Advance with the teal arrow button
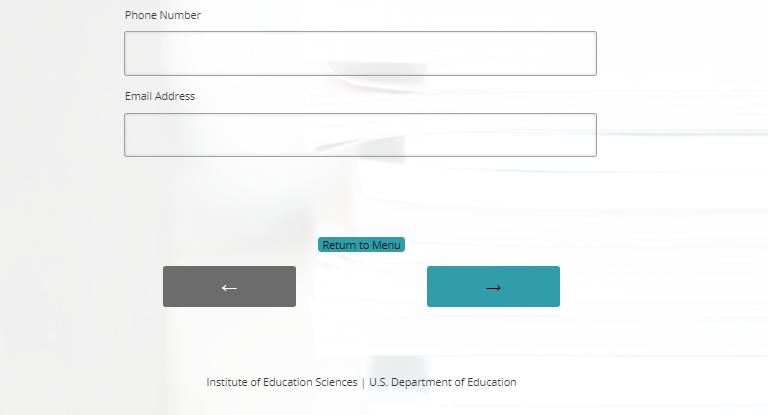768x415 pixels. [493, 287]
